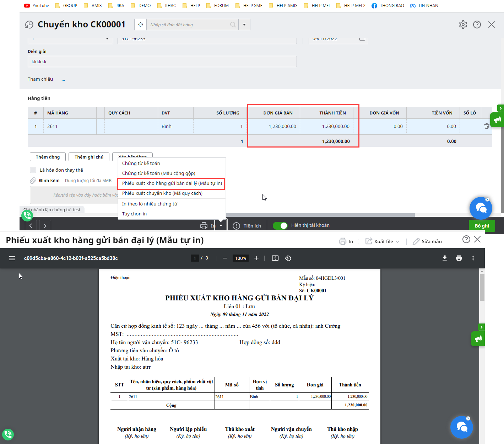
Task: Click the printer In icon in bottom bar
Action: coord(204,226)
